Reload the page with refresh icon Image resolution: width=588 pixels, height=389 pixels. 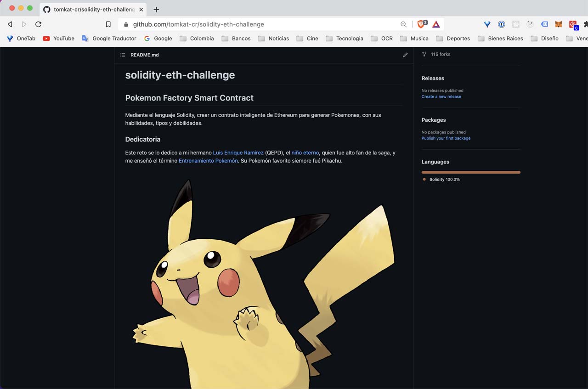pyautogui.click(x=39, y=24)
